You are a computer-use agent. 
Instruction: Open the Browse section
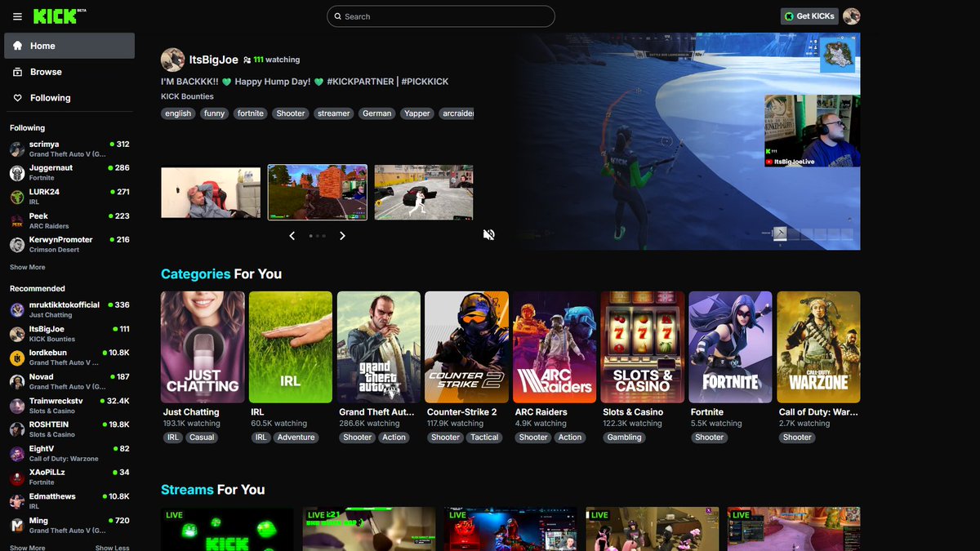[x=69, y=72]
